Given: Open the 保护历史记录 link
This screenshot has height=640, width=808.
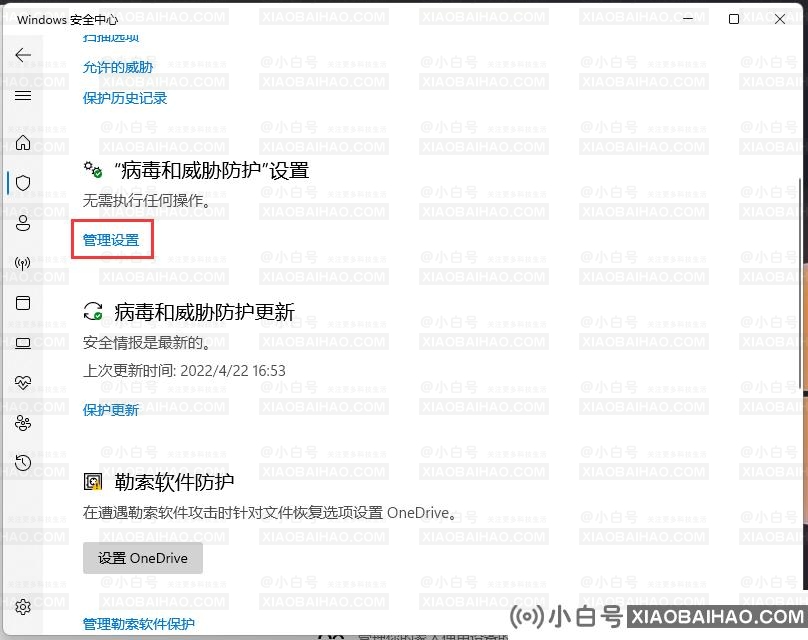Looking at the screenshot, I should coord(125,98).
